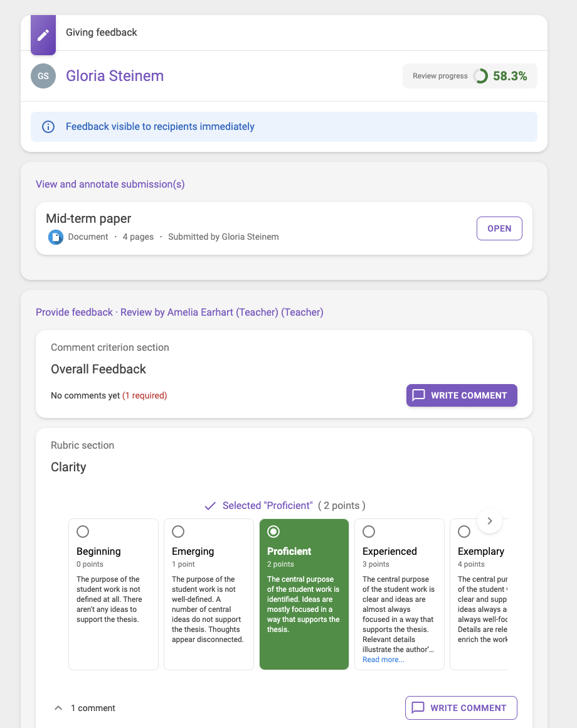Viewport: 577px width, 728px height.
Task: Click the review progress circle icon
Action: coord(481,76)
